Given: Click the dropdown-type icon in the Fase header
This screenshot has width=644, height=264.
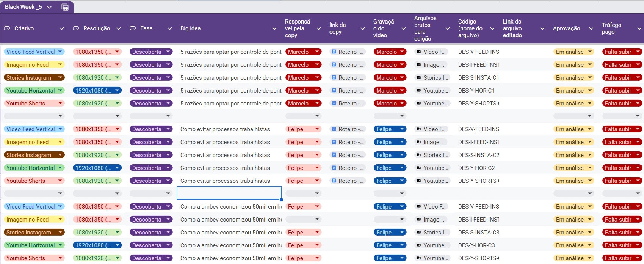Looking at the screenshot, I should click(x=133, y=28).
